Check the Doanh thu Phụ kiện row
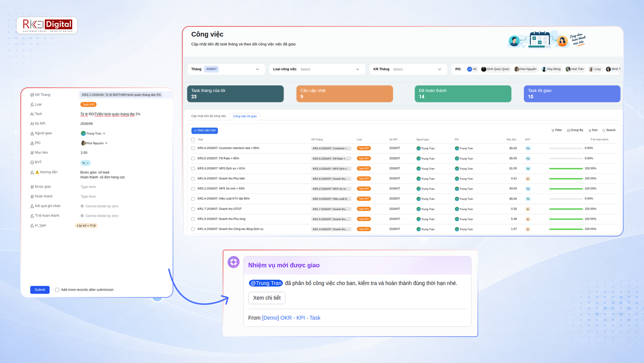This screenshot has width=644, height=363. 193,179
